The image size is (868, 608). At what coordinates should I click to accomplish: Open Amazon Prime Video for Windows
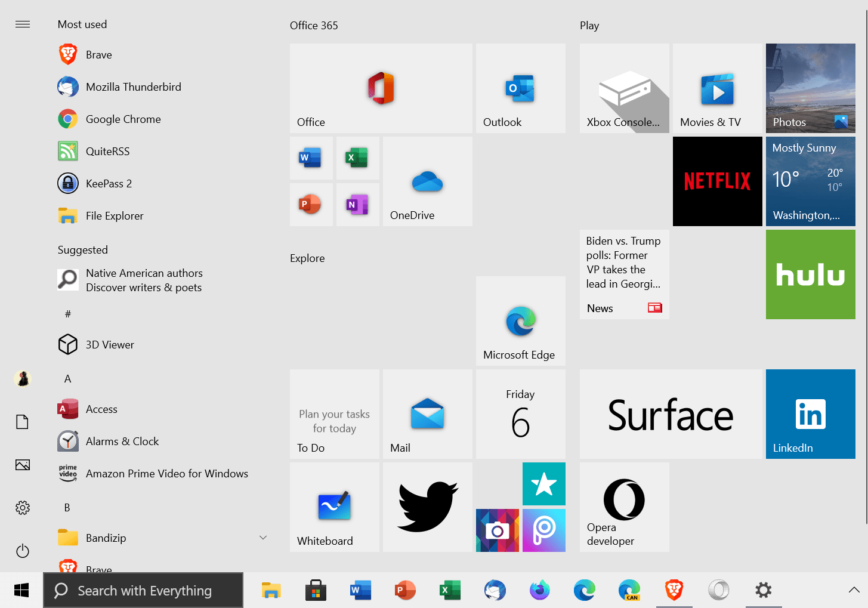[162, 474]
